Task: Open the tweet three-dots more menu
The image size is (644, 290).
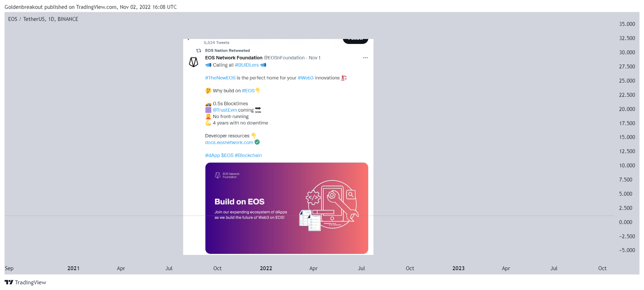Action: [x=365, y=58]
